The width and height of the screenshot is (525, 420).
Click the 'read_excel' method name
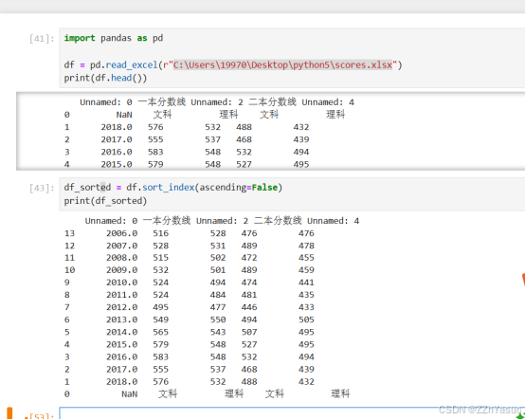point(132,64)
